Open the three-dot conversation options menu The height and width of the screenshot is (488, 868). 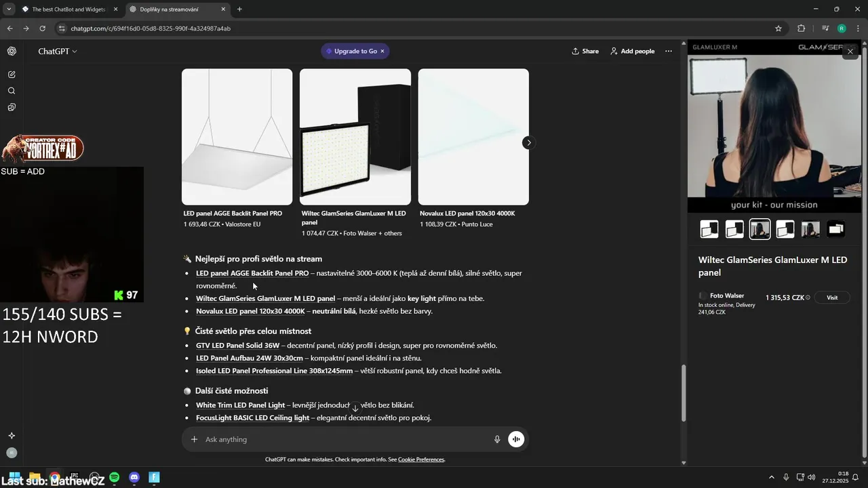click(x=669, y=51)
